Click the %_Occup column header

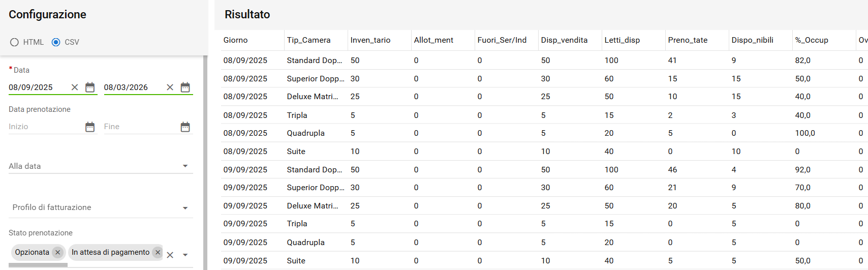point(812,40)
